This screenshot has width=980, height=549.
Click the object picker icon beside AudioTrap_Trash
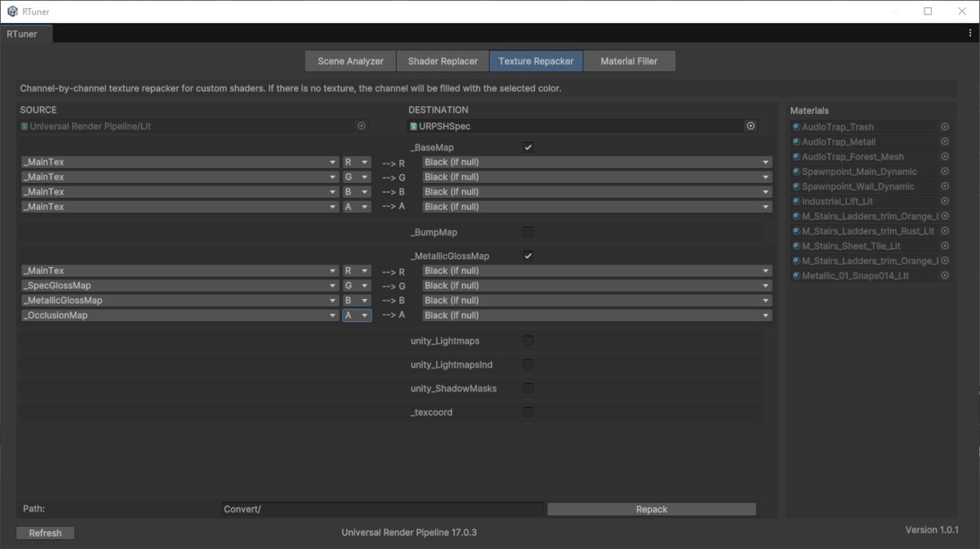pyautogui.click(x=944, y=127)
